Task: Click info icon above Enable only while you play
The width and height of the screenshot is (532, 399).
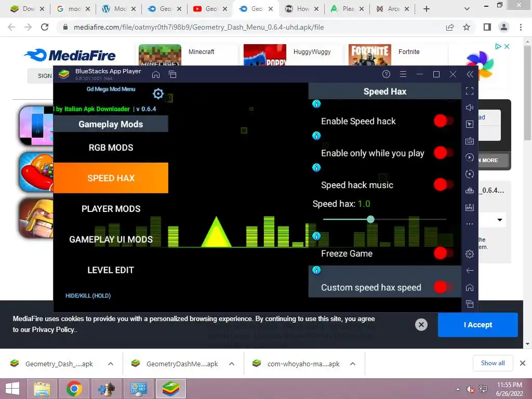Action: click(316, 136)
